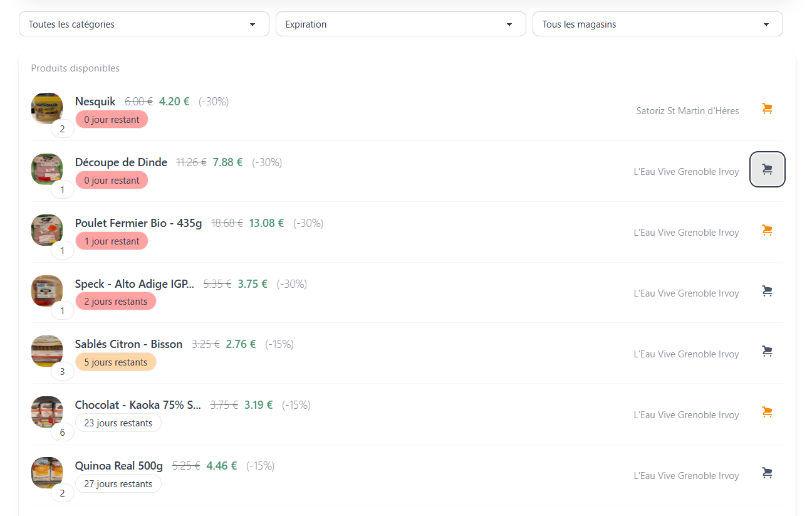Screen dimensions: 812x516
Task: Click the cart icon for Poulet Fermier Bio
Action: tap(767, 231)
